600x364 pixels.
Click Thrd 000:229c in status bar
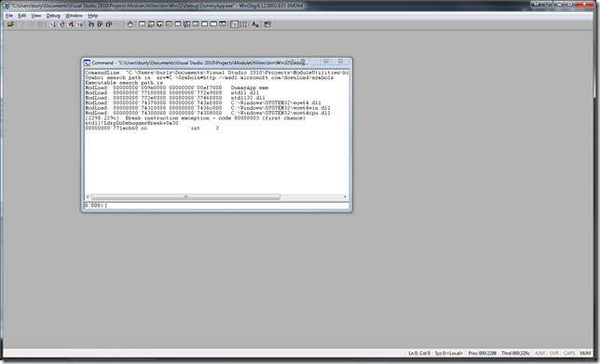(x=515, y=353)
